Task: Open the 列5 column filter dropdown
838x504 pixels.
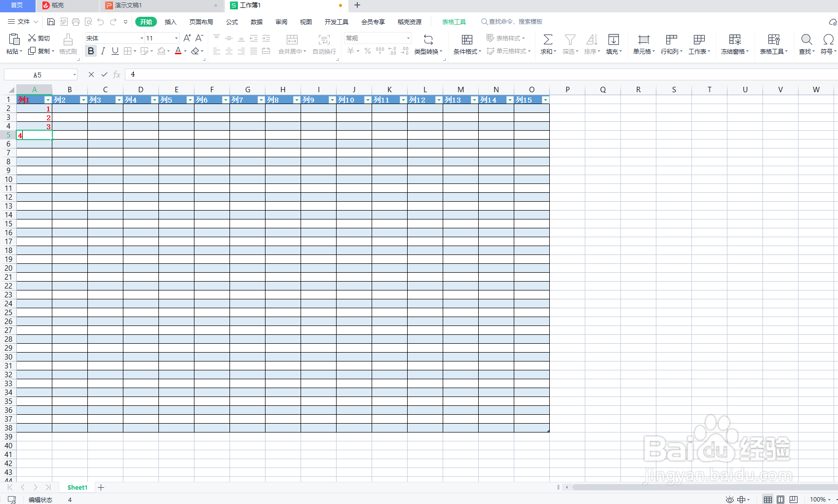Action: (x=190, y=100)
